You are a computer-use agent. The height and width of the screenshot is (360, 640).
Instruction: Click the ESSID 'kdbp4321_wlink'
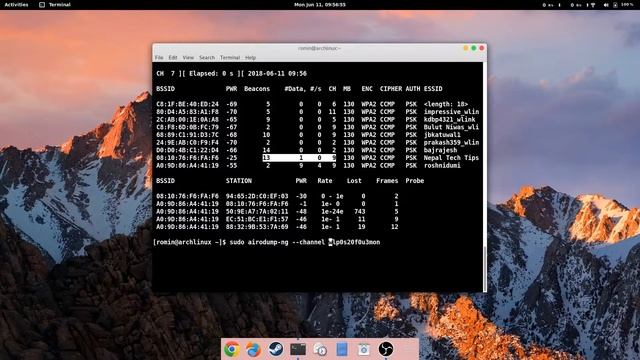click(x=449, y=119)
